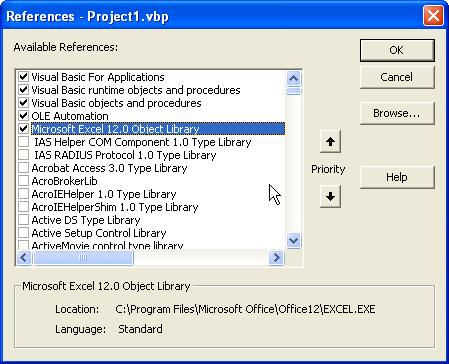Screen dimensions: 449x364
Task: Uncheck Visual Basic objects and procedures checkbox
Action: (23, 103)
